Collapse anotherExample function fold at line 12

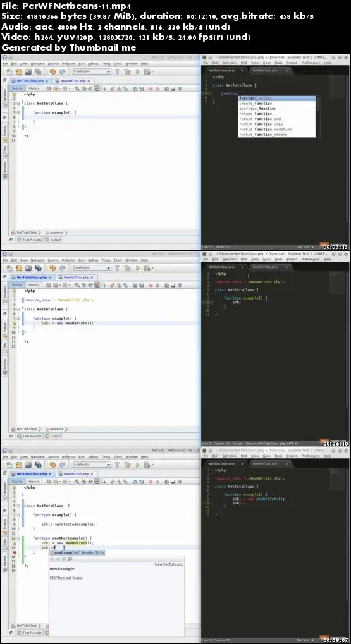tap(18, 538)
